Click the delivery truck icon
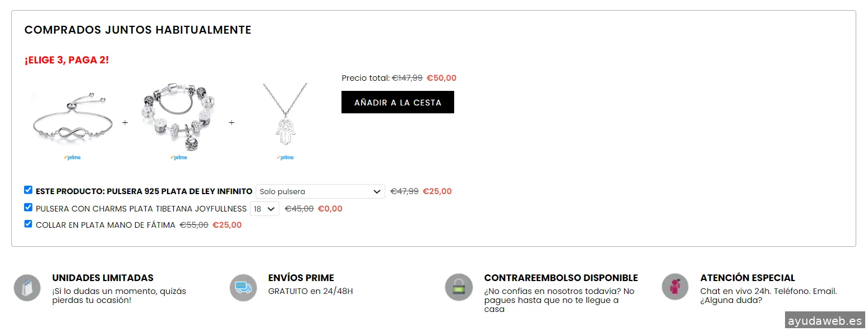 (243, 288)
